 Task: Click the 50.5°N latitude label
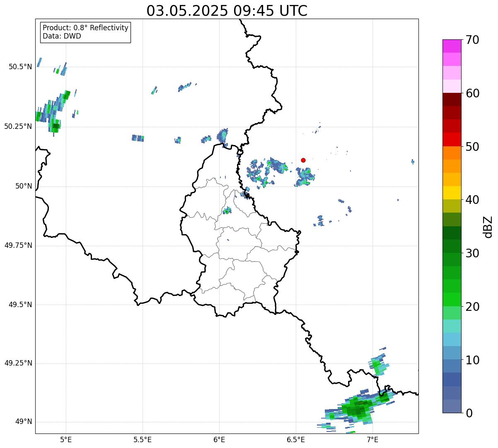20,67
